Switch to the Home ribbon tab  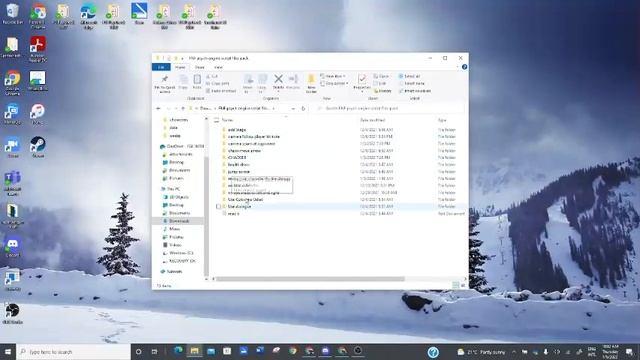click(x=180, y=67)
